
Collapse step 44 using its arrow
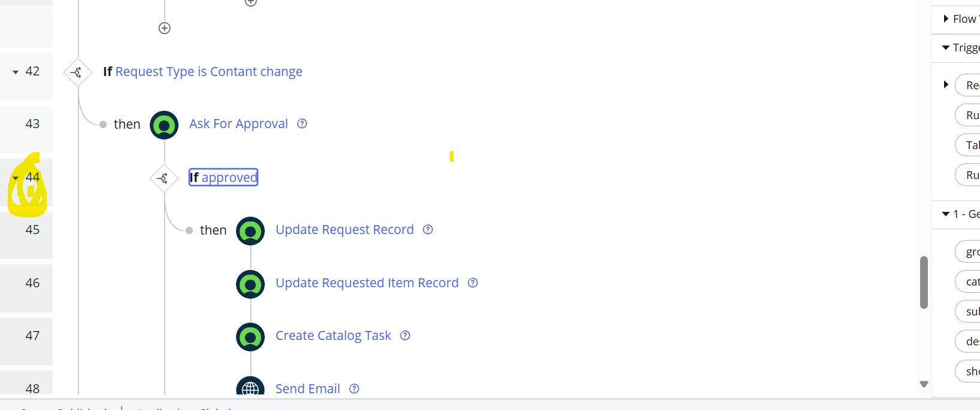point(16,178)
